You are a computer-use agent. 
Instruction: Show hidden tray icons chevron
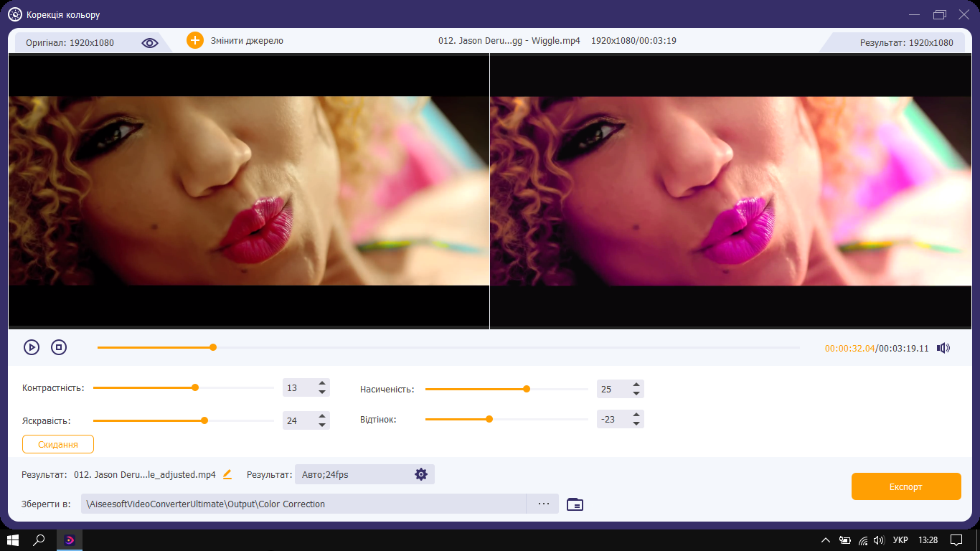826,540
